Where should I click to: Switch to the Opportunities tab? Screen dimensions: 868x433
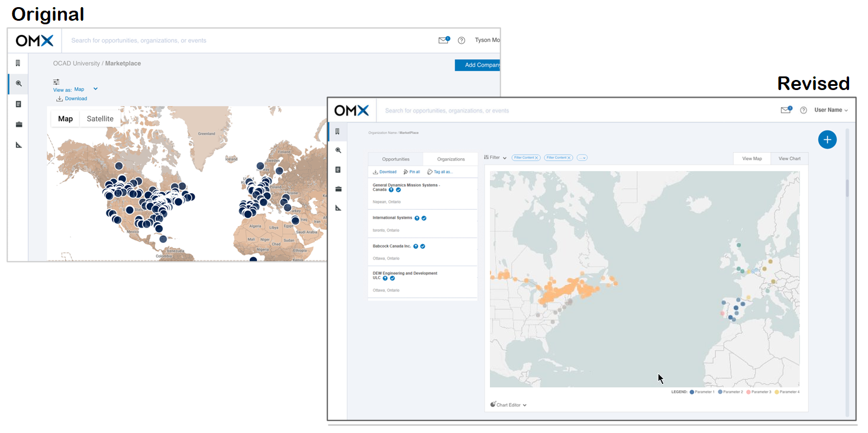click(x=395, y=159)
